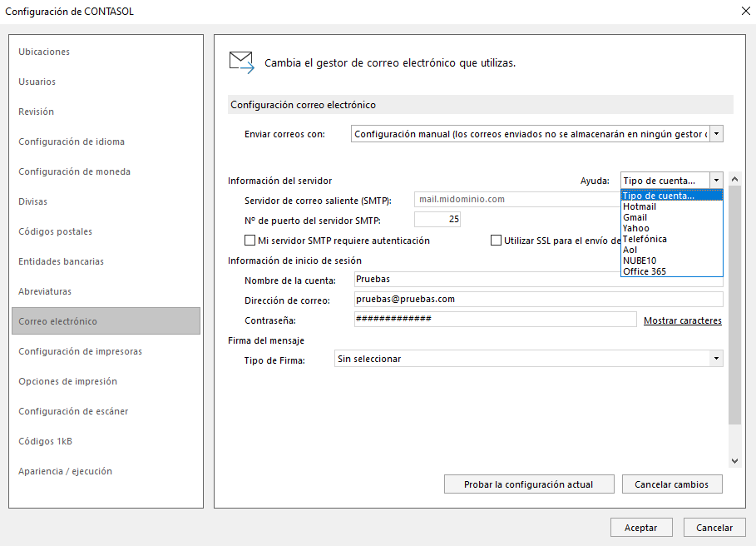Click the Contraseña password field

pyautogui.click(x=495, y=319)
